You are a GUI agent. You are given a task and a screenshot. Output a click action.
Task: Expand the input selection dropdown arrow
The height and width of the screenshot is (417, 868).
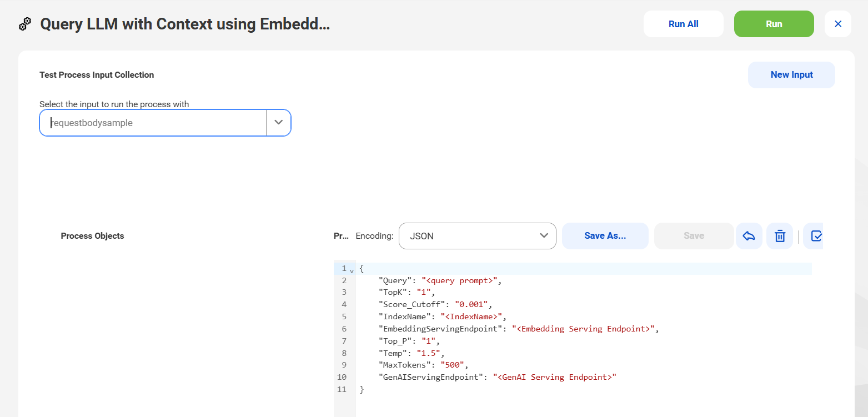[279, 123]
